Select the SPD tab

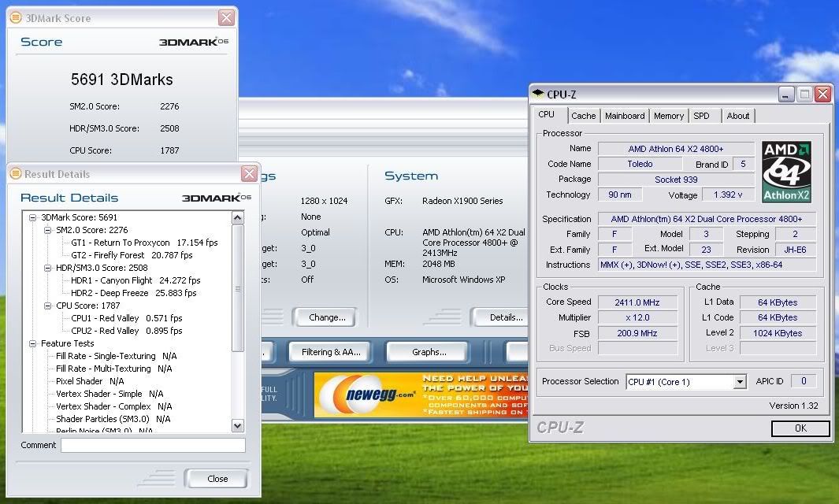(701, 116)
